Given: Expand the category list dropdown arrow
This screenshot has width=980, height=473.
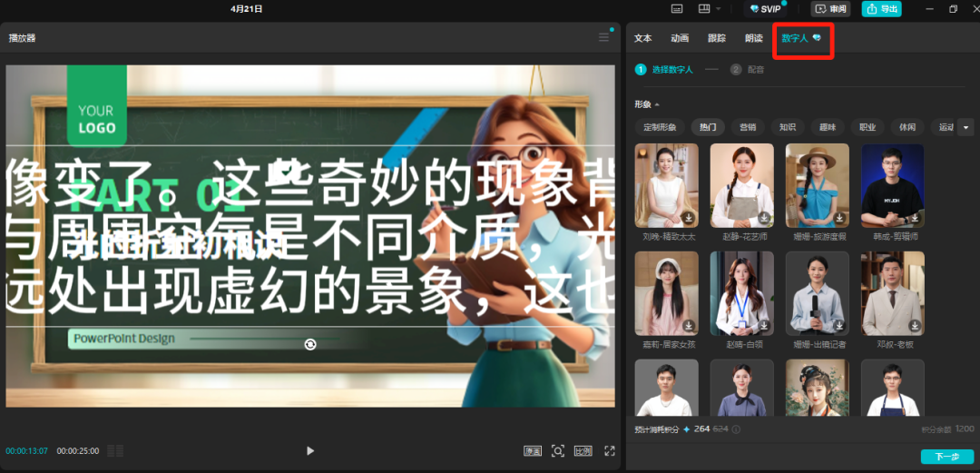Looking at the screenshot, I should [966, 127].
